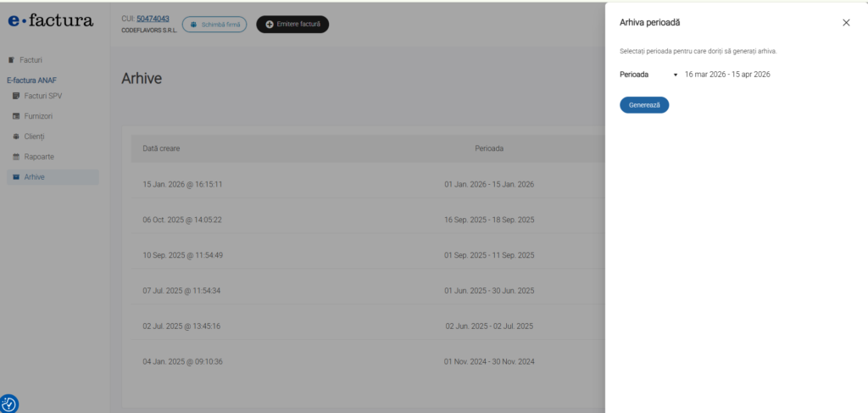The width and height of the screenshot is (868, 413).
Task: Go to Rapoarte in the sidebar
Action: coord(39,157)
